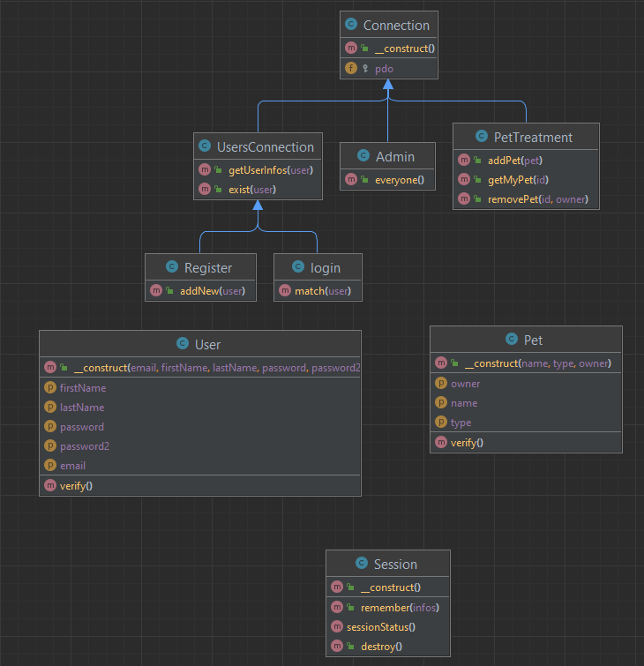Click the pdo field icon
The height and width of the screenshot is (666, 644).
pyautogui.click(x=351, y=68)
